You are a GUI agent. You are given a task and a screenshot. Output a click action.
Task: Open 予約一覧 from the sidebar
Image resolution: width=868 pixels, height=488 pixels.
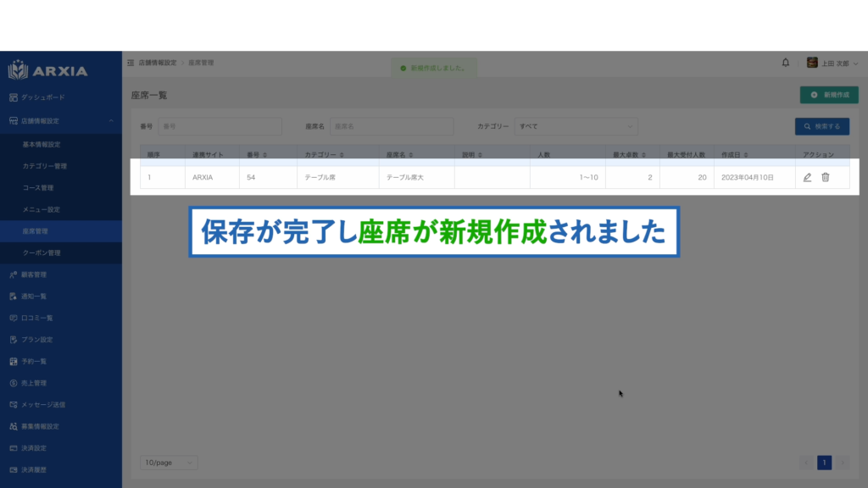36,362
